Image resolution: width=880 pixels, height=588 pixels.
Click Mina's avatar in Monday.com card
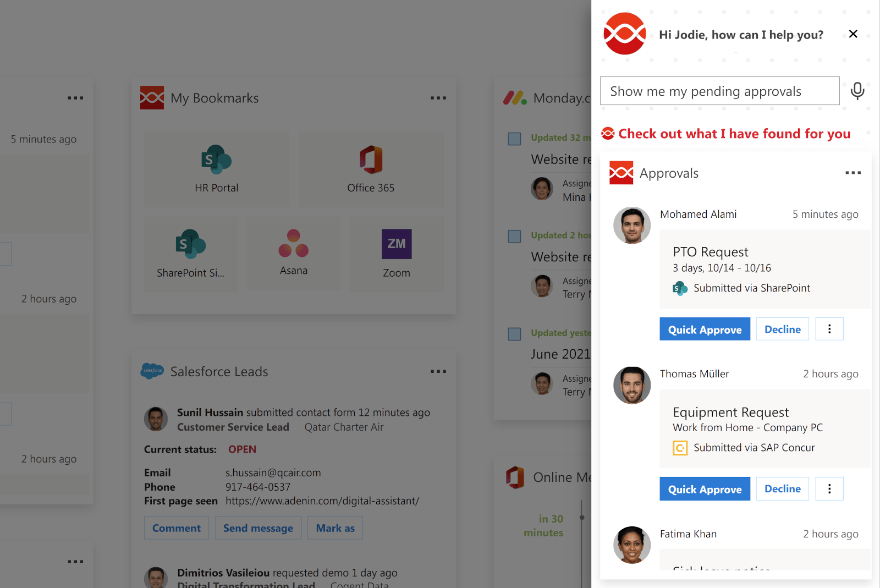542,189
